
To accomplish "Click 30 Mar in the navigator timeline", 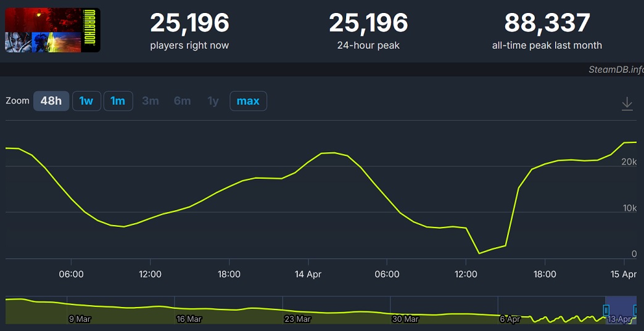I will tap(405, 319).
